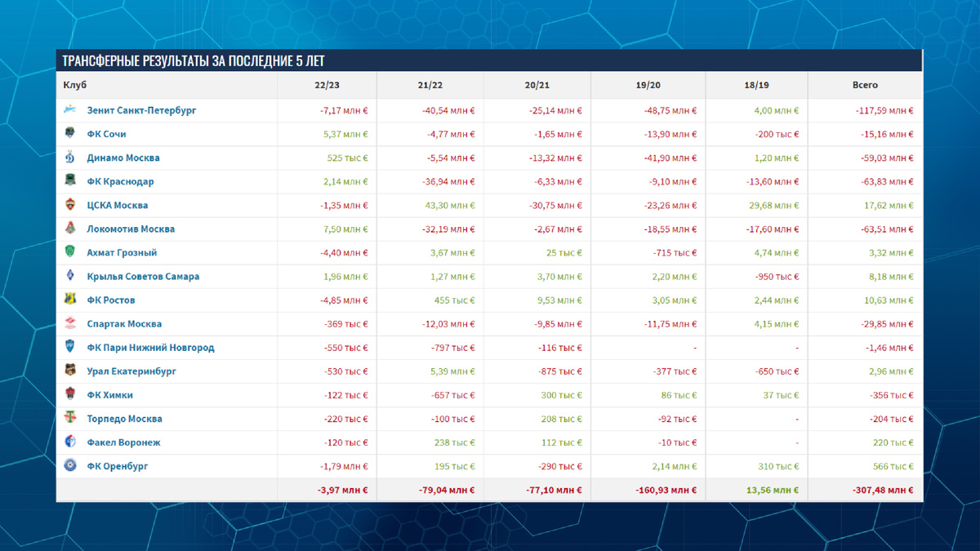
Task: Open the Спартак Москва club link
Action: click(x=124, y=323)
